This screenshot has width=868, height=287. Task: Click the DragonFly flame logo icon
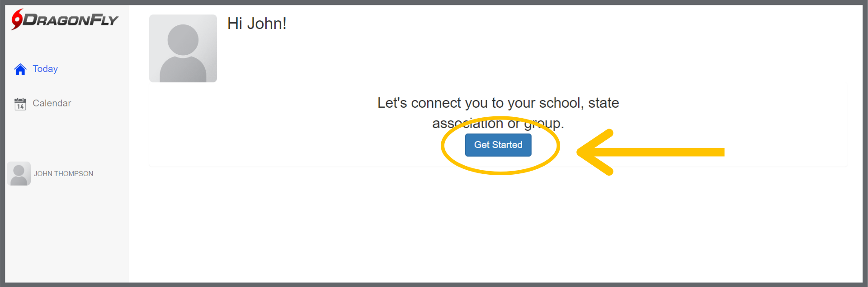click(x=17, y=19)
